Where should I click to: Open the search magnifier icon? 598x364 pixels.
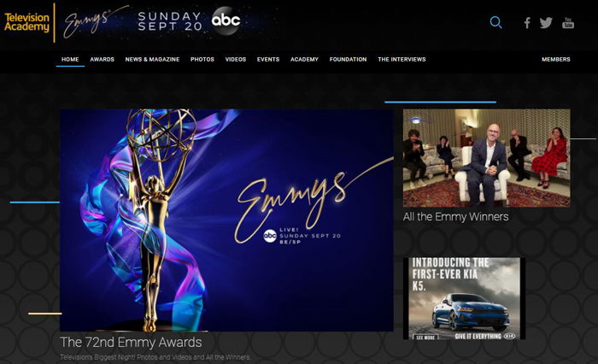(x=495, y=22)
